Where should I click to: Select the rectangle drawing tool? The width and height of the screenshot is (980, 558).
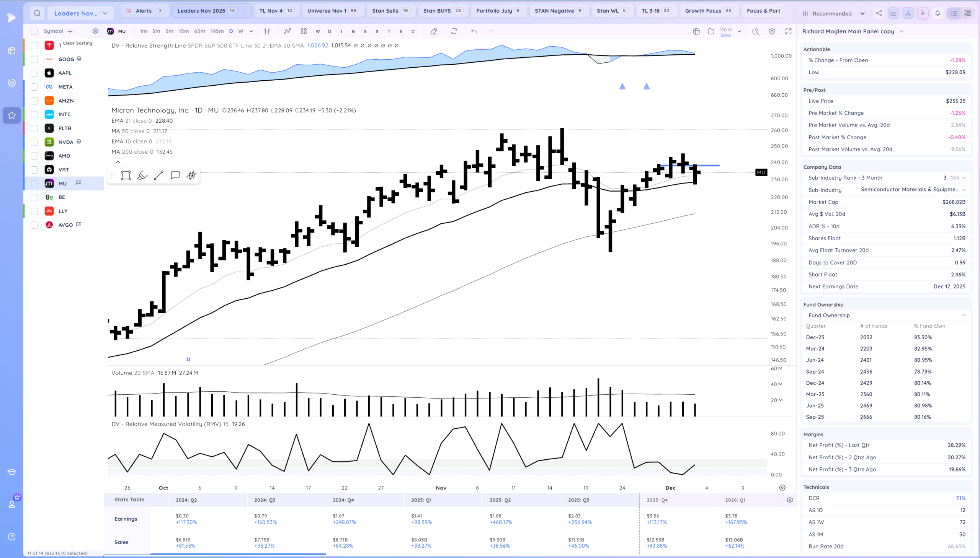tap(126, 176)
